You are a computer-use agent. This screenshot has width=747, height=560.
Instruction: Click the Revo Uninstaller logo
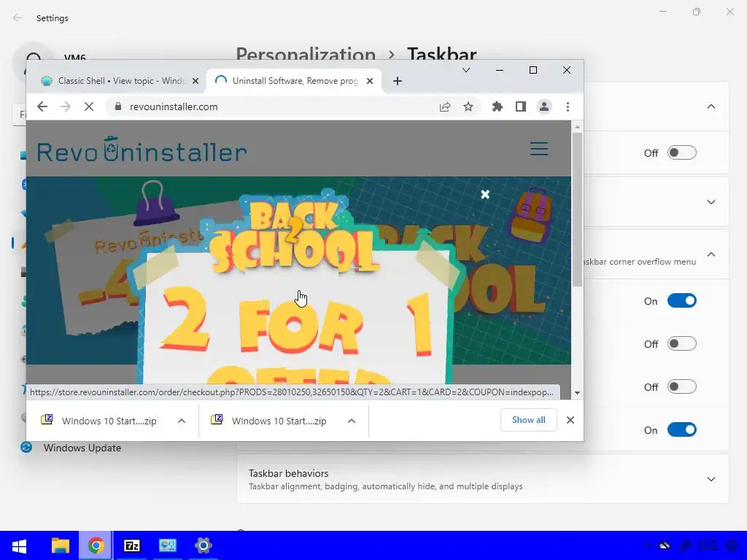tap(142, 149)
